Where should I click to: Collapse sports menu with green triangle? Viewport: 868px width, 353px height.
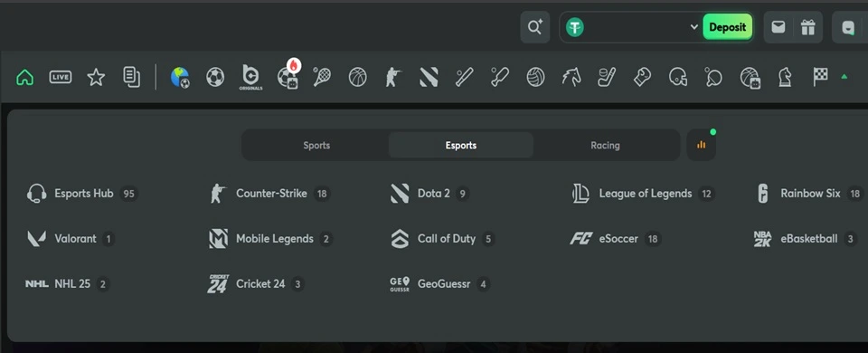pos(844,77)
